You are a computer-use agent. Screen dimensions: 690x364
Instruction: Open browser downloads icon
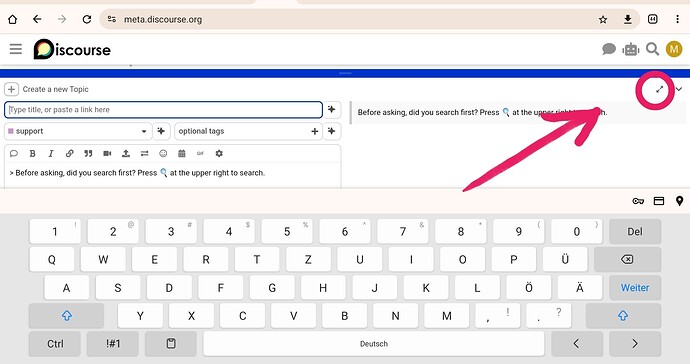tap(628, 19)
